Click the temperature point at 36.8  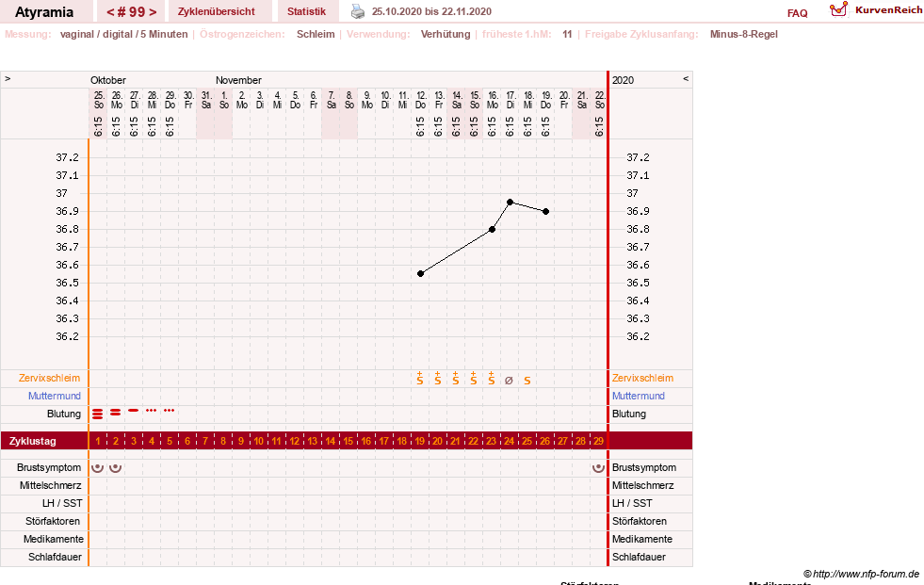point(492,229)
